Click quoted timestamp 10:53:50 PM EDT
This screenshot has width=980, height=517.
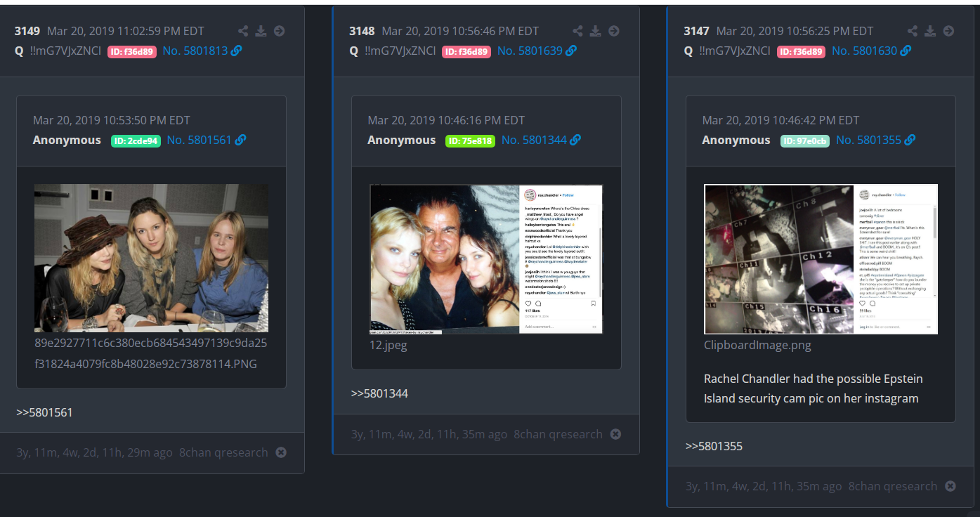point(112,120)
